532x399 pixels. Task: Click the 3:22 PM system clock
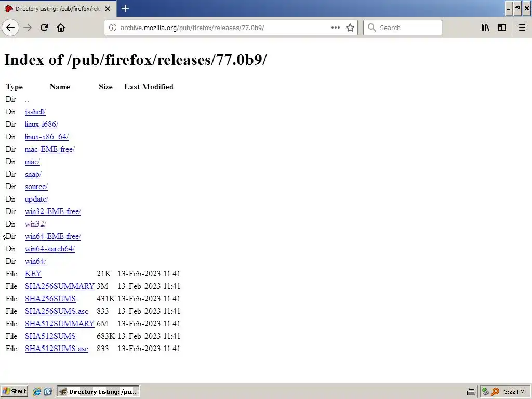click(x=514, y=392)
